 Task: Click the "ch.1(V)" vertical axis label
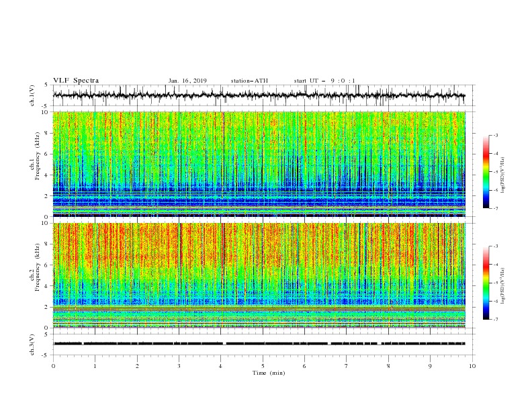tap(32, 95)
